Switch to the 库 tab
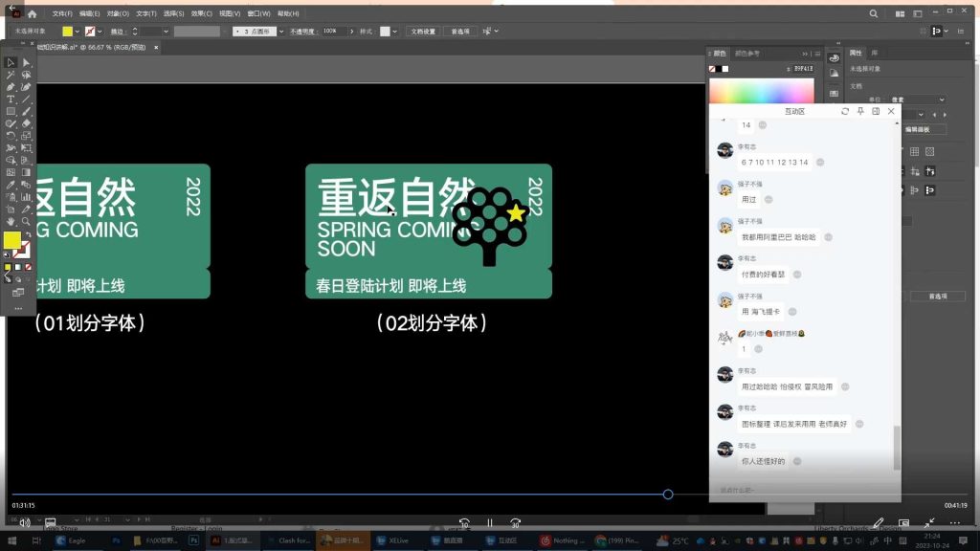980x551 pixels. point(875,54)
